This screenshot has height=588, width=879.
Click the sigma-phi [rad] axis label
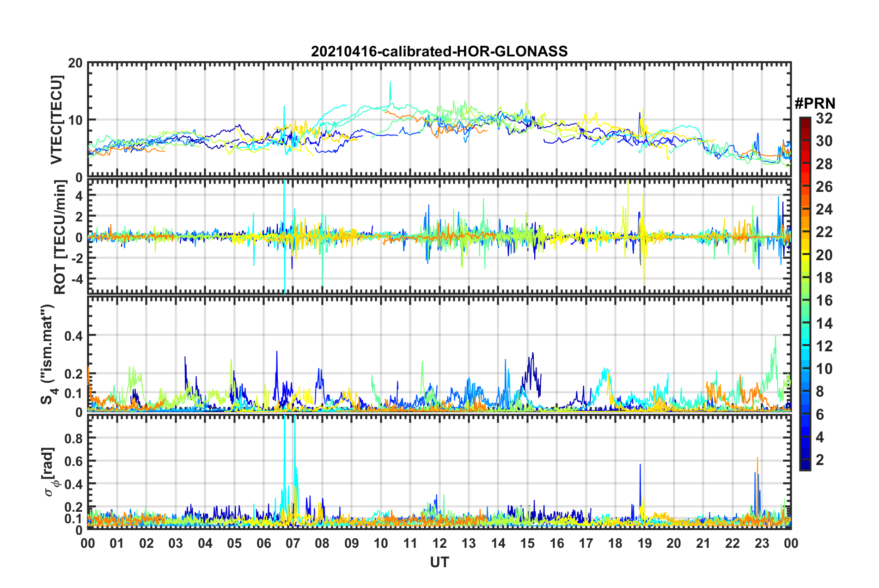point(50,472)
